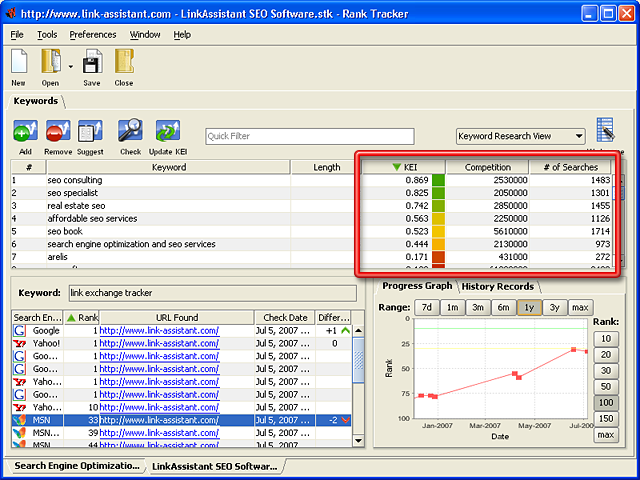Select the 'arelis' keyword row
Viewport: 640px width, 480px height.
point(312,257)
